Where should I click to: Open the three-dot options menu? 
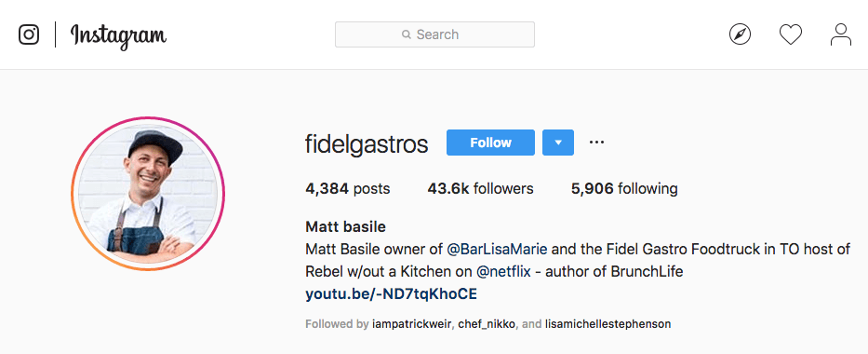pyautogui.click(x=596, y=143)
